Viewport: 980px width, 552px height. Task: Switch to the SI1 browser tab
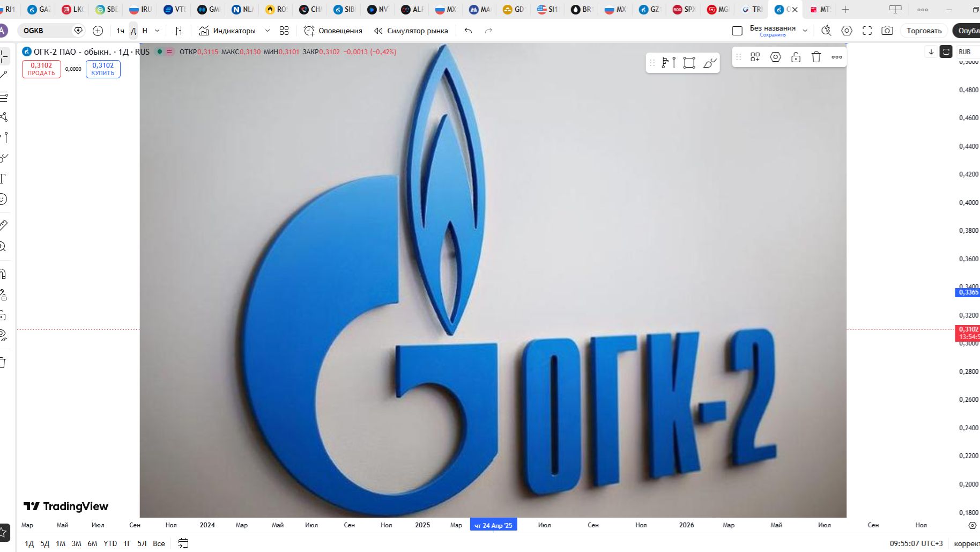pyautogui.click(x=547, y=9)
